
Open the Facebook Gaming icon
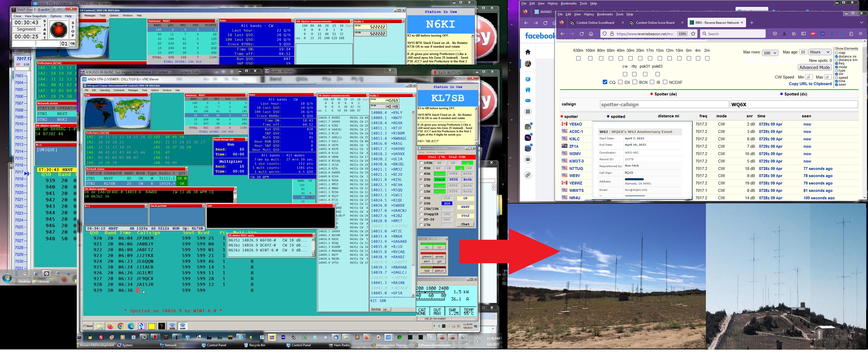coord(528,101)
